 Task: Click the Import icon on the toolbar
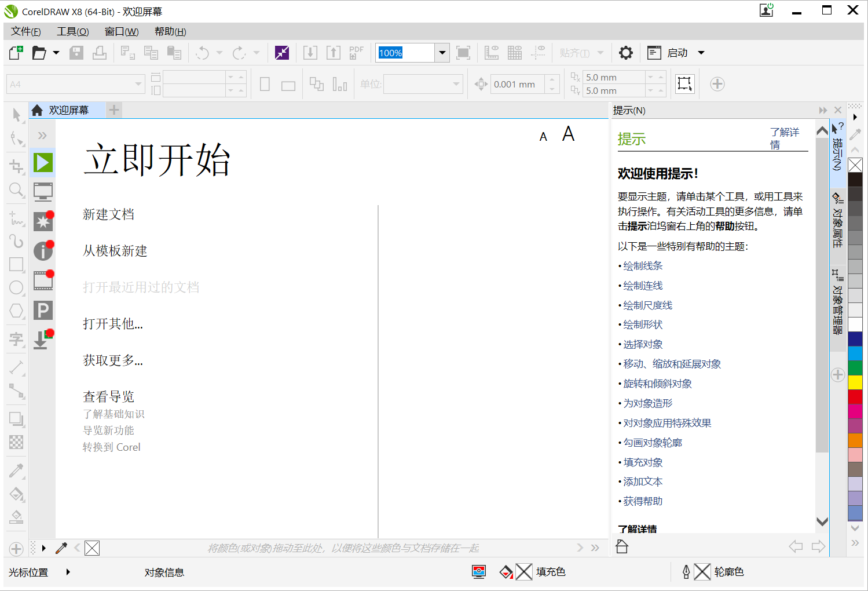click(310, 53)
